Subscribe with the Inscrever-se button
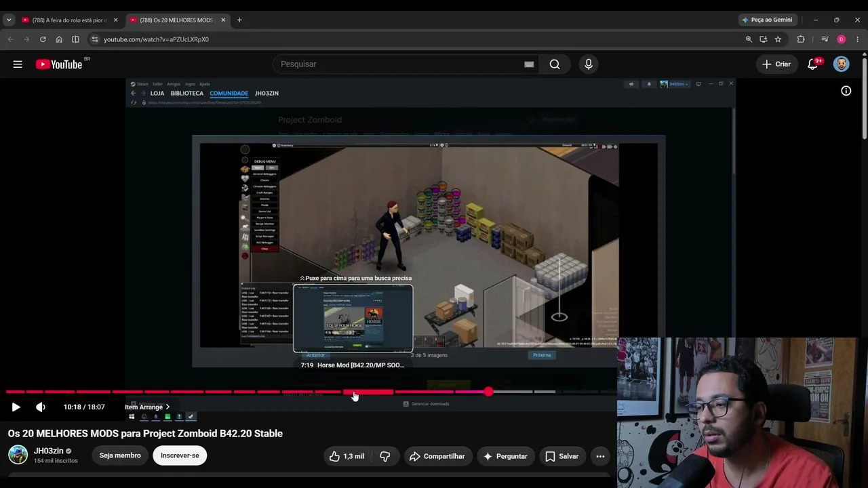The height and width of the screenshot is (488, 868). 180,455
